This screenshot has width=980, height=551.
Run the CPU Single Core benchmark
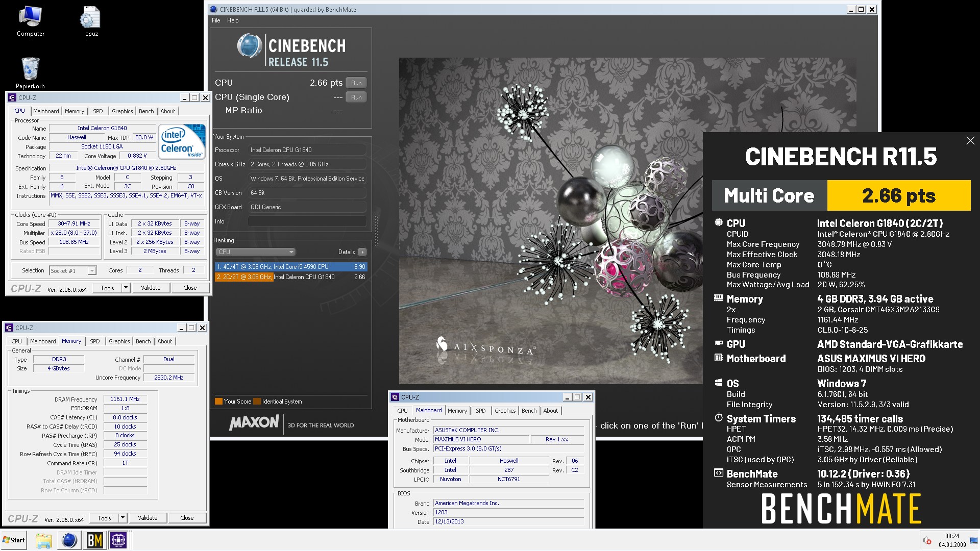click(x=356, y=97)
